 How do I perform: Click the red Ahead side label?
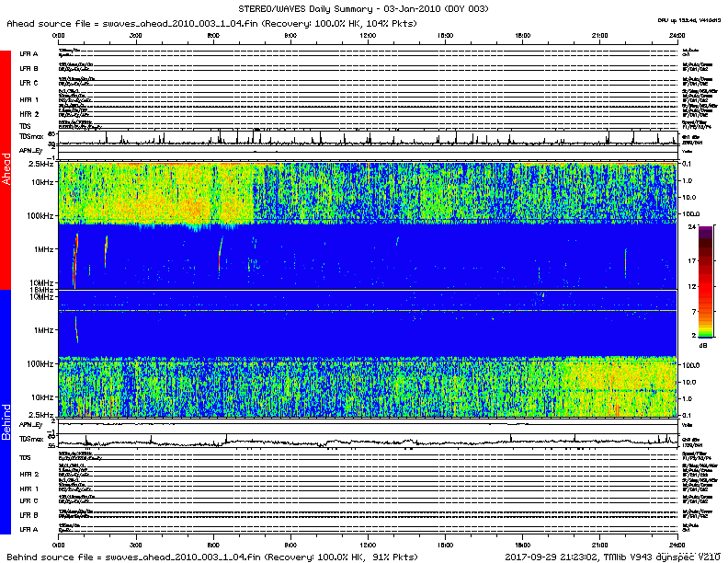tap(6, 170)
